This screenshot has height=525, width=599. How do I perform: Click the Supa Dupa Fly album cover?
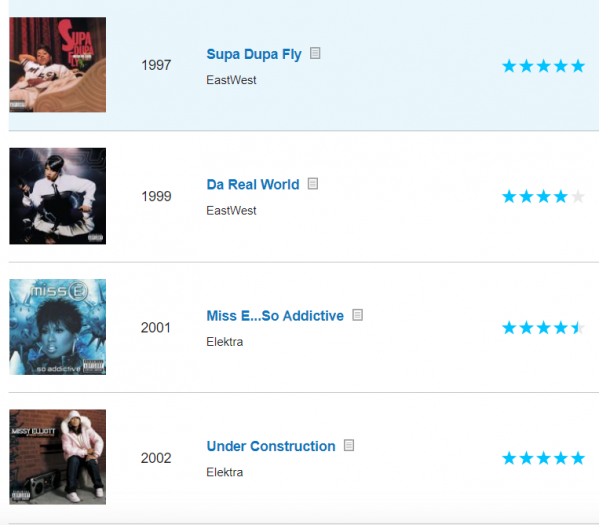pyautogui.click(x=58, y=65)
